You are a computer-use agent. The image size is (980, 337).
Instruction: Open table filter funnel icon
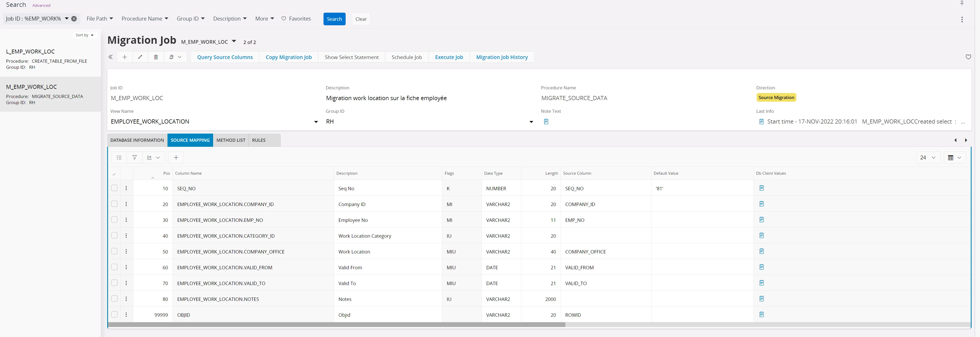tap(134, 158)
